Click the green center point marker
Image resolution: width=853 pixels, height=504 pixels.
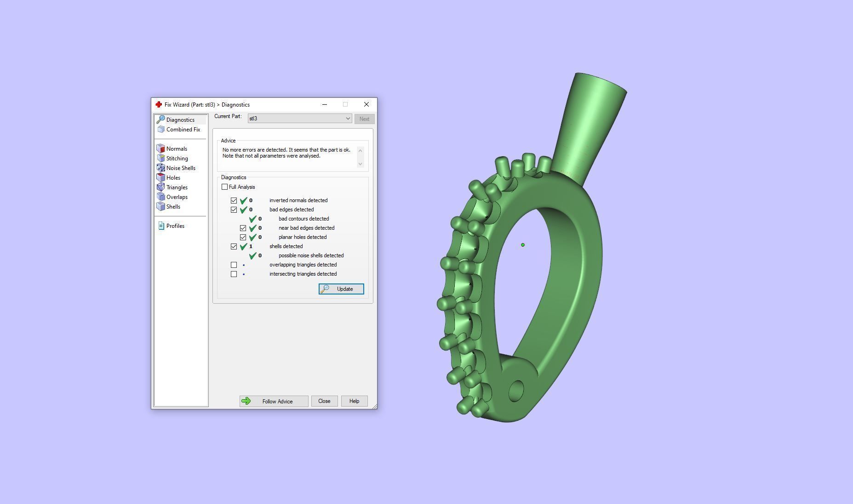coord(523,245)
